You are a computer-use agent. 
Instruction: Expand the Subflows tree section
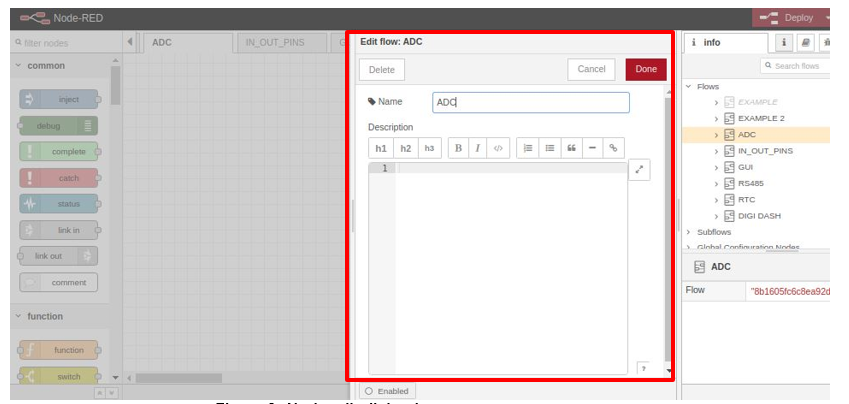coord(688,232)
